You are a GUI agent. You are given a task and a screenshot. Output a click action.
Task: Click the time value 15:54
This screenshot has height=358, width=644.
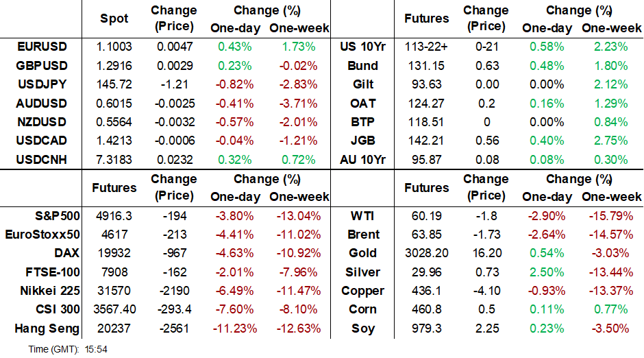pyautogui.click(x=95, y=349)
